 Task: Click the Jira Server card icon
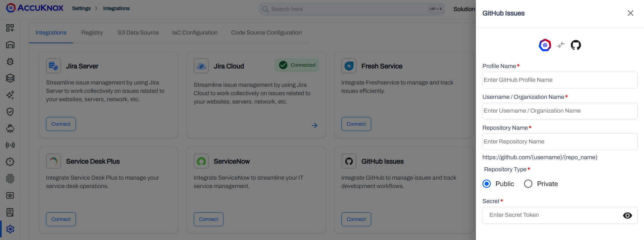(53, 66)
